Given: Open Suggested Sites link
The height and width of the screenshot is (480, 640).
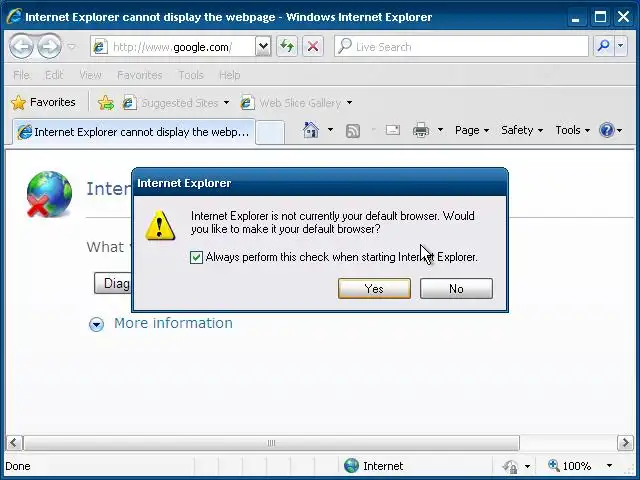Looking at the screenshot, I should pos(171,103).
